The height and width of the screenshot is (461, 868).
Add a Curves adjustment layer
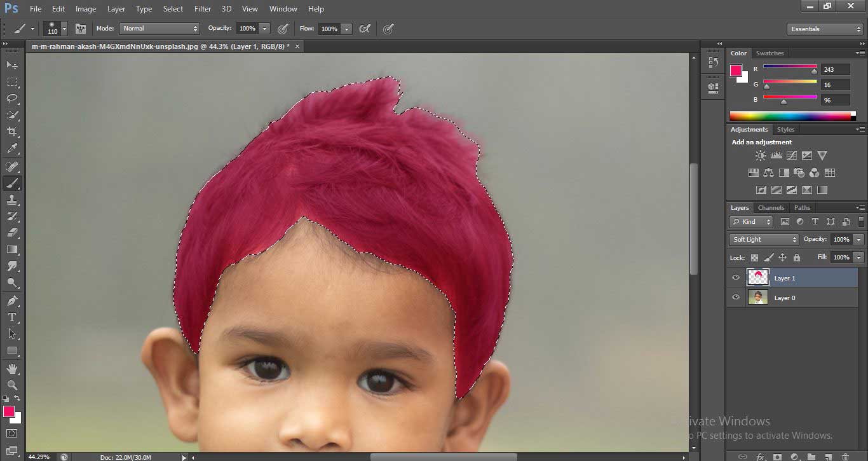click(x=792, y=155)
